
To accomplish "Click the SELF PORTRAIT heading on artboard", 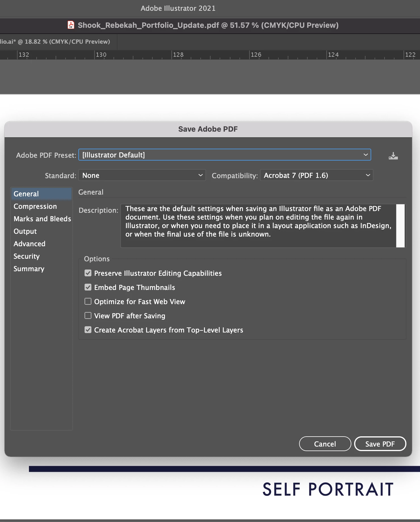I will (x=328, y=489).
